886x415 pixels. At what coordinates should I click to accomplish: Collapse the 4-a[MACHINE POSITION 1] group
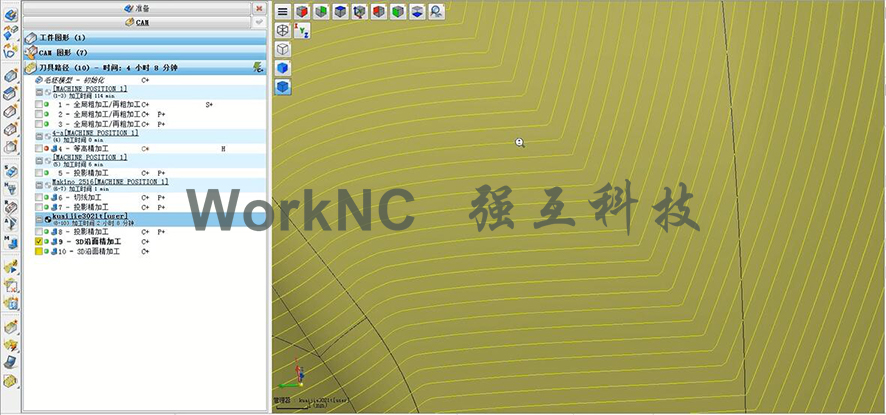click(x=39, y=136)
